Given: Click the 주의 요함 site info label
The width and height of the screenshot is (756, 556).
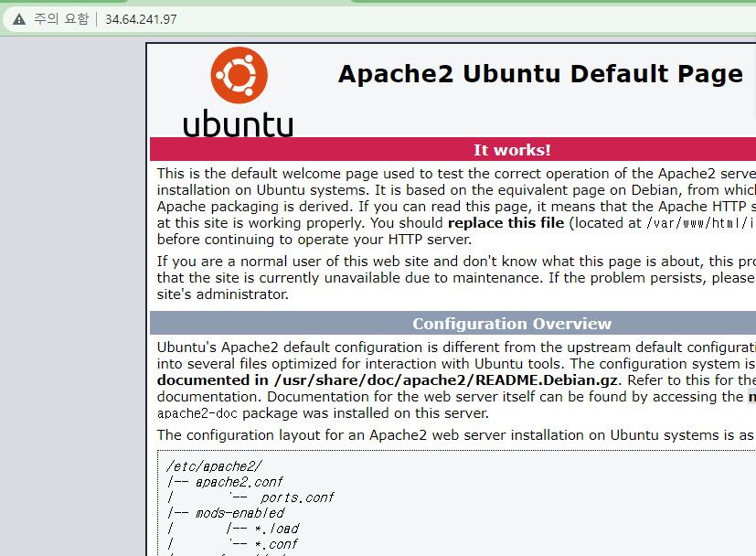Looking at the screenshot, I should pos(61,19).
